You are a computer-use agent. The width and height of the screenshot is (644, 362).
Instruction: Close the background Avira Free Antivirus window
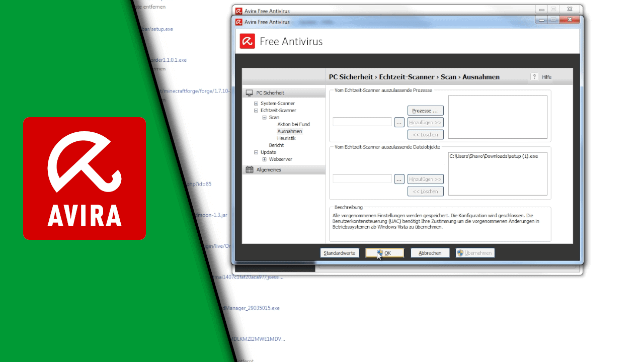(x=570, y=9)
